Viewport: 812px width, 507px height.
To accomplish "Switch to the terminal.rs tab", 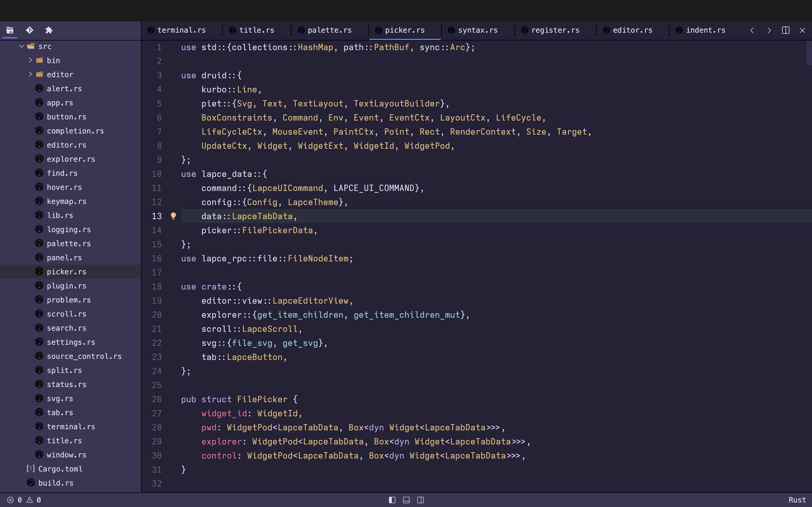I will 181,30.
